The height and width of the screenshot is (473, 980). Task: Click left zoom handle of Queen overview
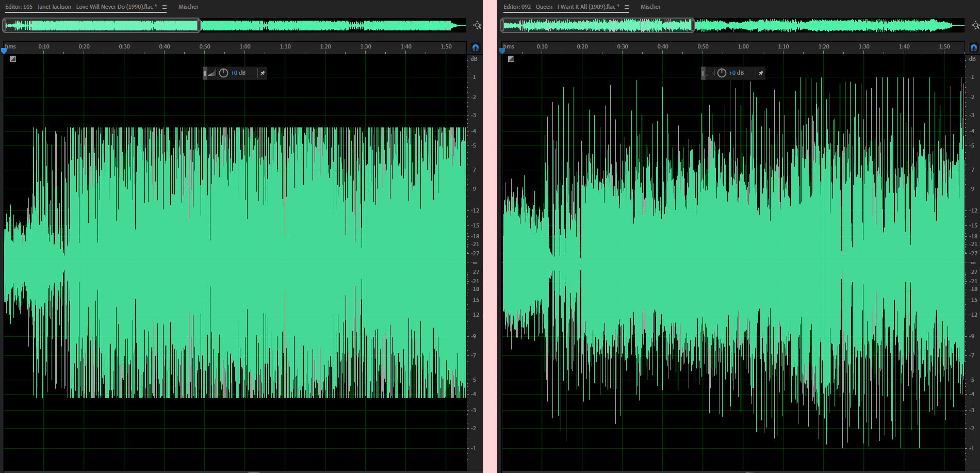click(x=502, y=25)
